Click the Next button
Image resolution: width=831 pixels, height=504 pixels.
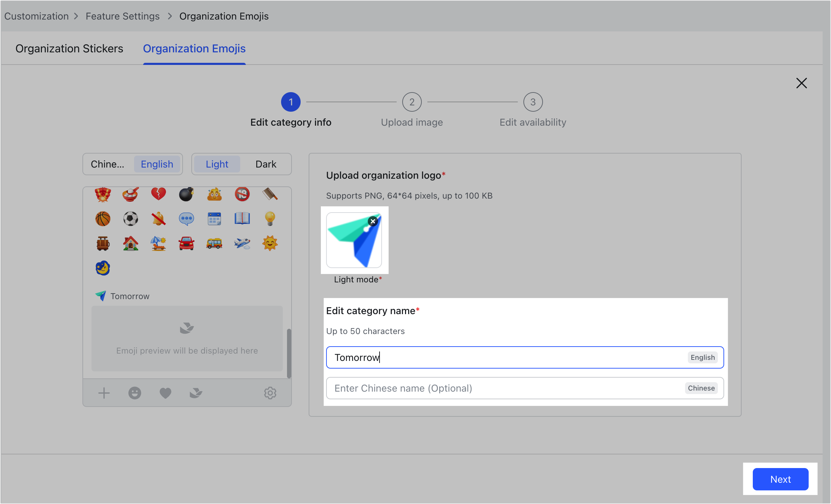[x=780, y=479]
